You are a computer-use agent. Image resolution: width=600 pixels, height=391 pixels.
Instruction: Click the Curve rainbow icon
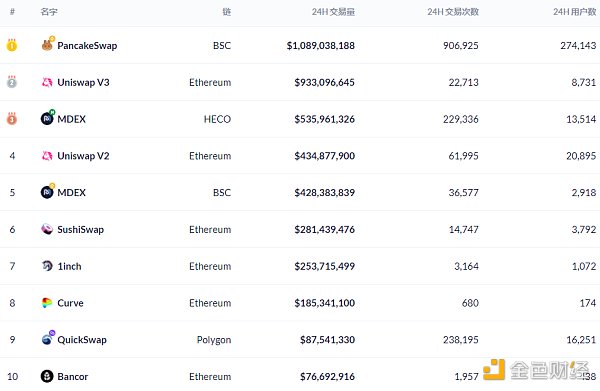point(47,303)
